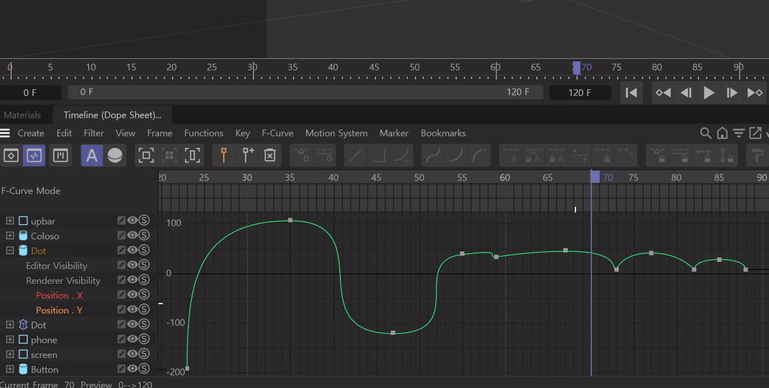The width and height of the screenshot is (769, 388).
Task: Open timeline in new window icon
Action: pos(755,133)
